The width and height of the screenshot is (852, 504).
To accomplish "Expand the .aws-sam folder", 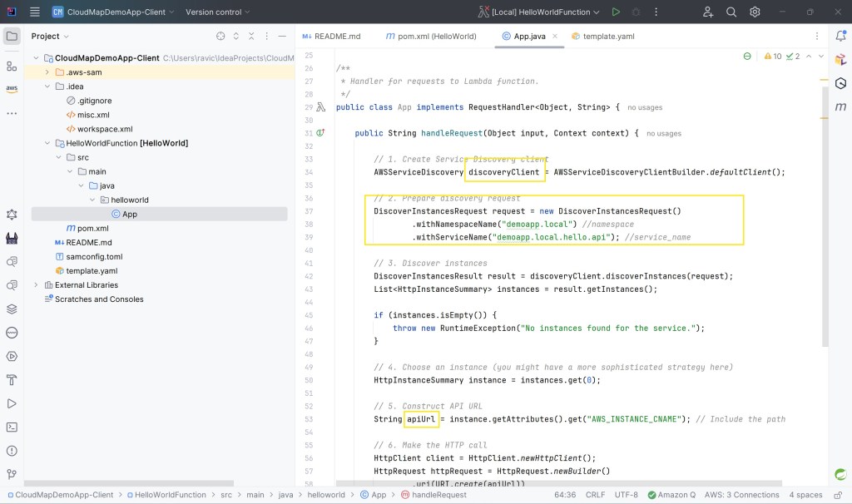I will pyautogui.click(x=48, y=72).
